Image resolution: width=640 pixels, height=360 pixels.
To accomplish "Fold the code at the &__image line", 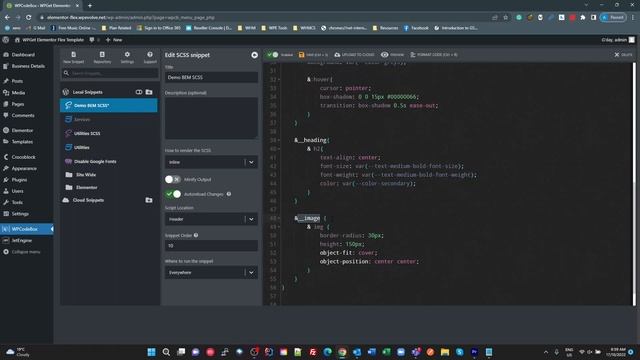I will (x=279, y=218).
